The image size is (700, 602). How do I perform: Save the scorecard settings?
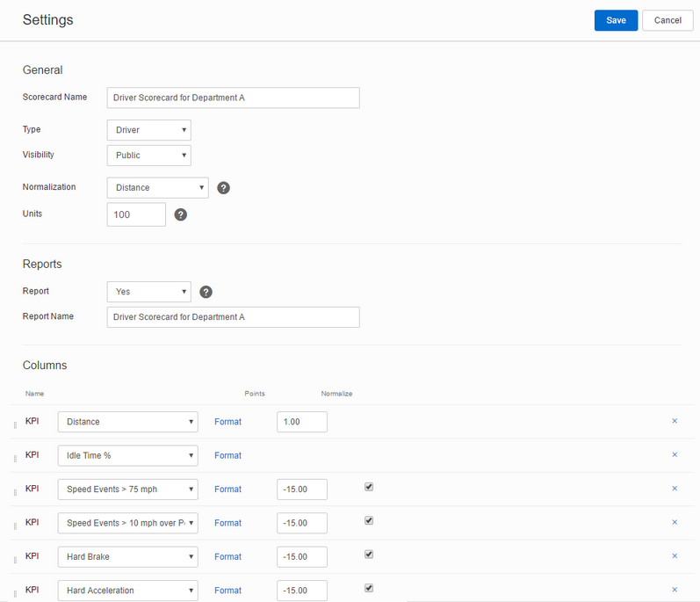tap(616, 20)
